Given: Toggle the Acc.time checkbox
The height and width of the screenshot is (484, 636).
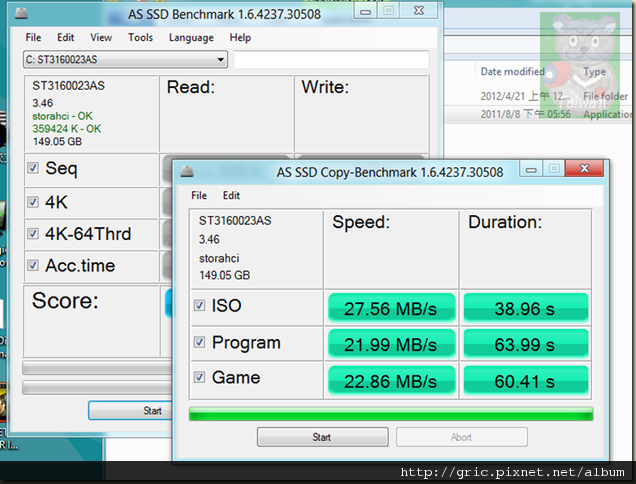Looking at the screenshot, I should coord(33,265).
